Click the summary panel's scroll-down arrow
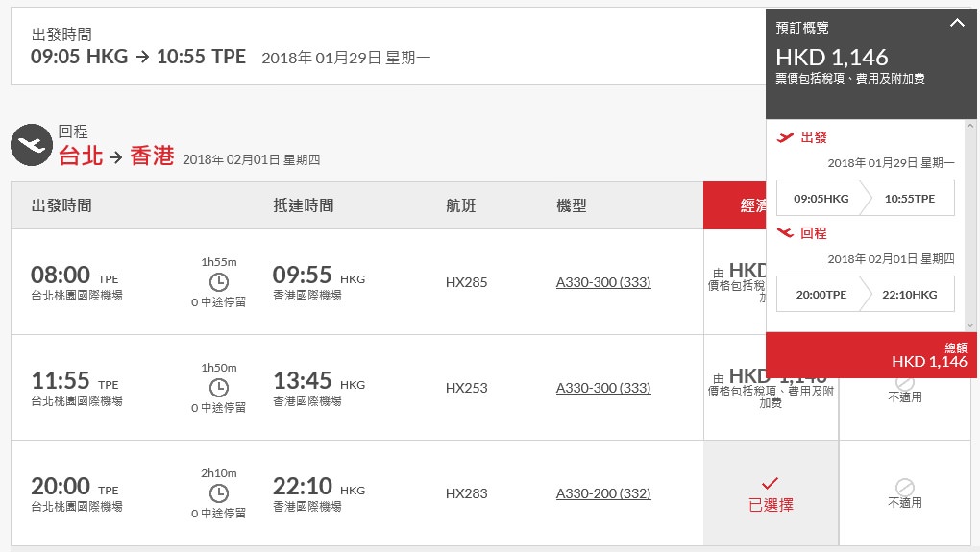This screenshot has width=980, height=552. coord(970,325)
